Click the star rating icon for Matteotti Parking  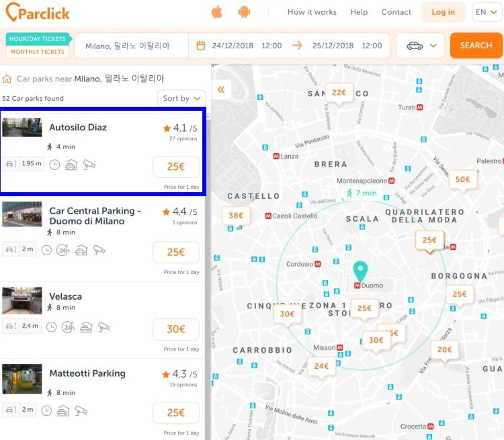[x=166, y=374]
